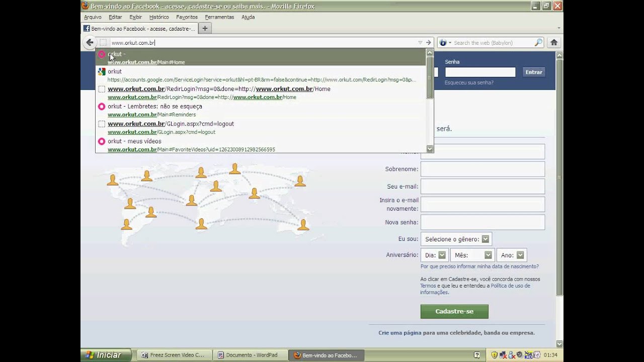Open the Firefox home page icon
The width and height of the screenshot is (644, 362).
coord(554,43)
